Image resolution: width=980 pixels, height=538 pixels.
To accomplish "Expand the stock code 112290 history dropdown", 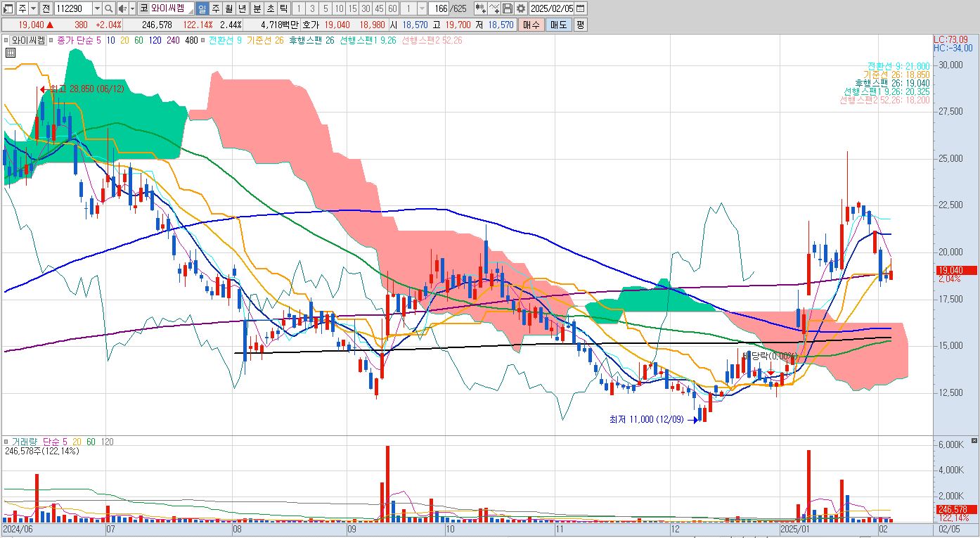I will click(96, 8).
